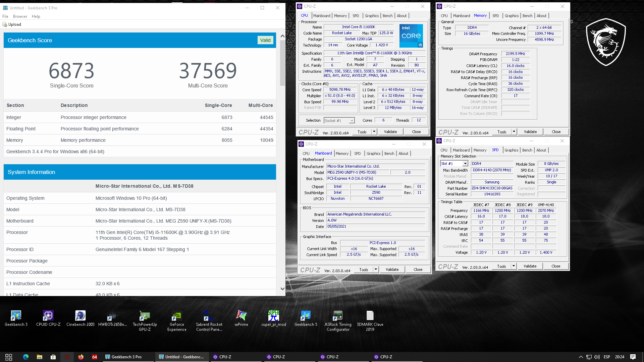Image resolution: width=644 pixels, height=362 pixels.
Task: Open Sabrent Rocket Control Panel icon
Action: click(209, 320)
